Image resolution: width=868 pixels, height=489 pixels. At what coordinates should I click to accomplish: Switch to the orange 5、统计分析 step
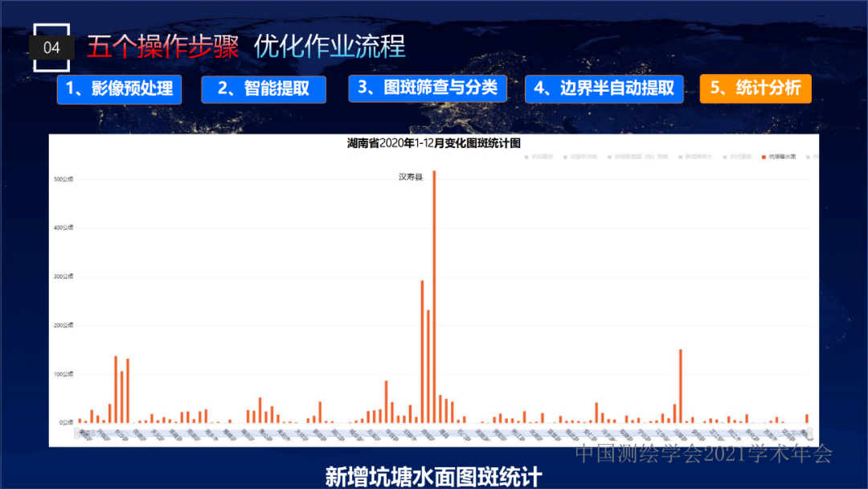point(755,89)
